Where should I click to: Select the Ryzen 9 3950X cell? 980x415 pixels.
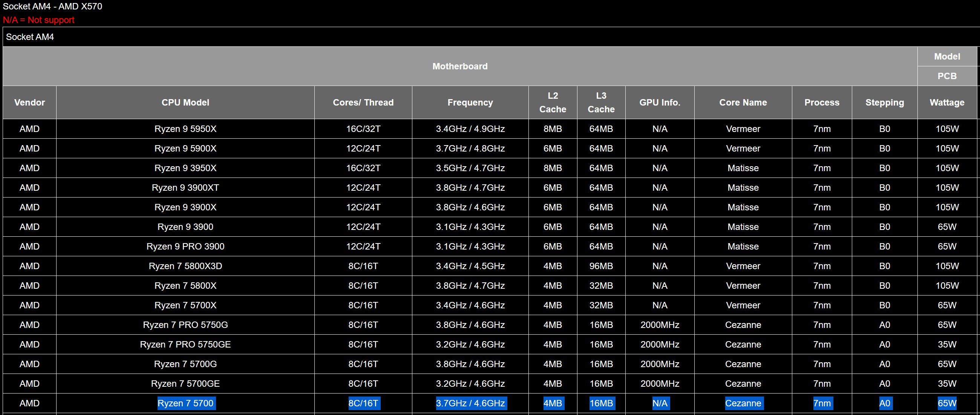[x=185, y=168]
